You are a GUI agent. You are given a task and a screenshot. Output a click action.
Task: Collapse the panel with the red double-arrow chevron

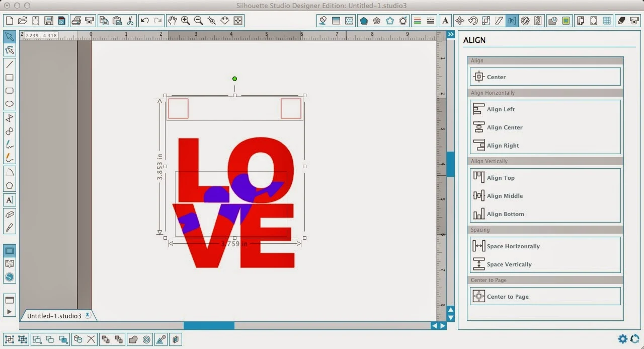(x=450, y=34)
